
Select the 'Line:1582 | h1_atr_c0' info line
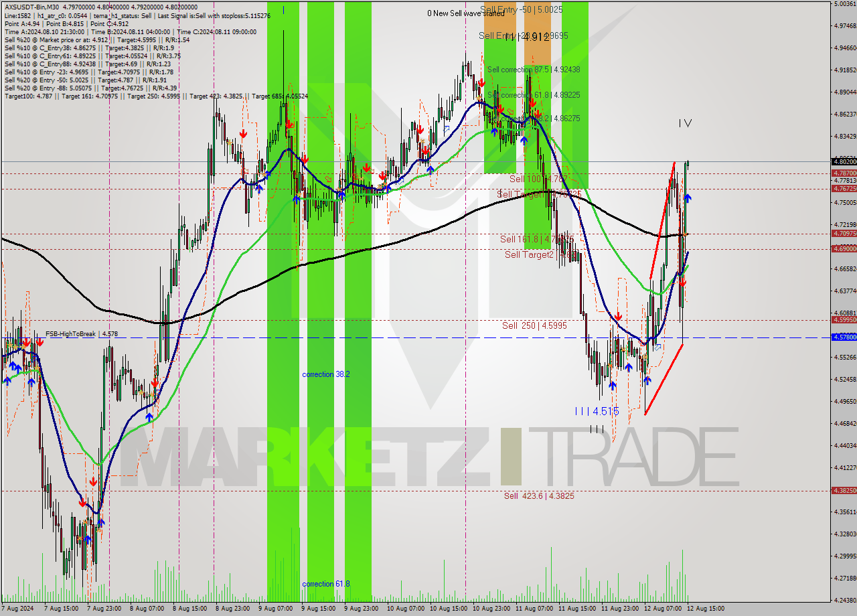137,15
